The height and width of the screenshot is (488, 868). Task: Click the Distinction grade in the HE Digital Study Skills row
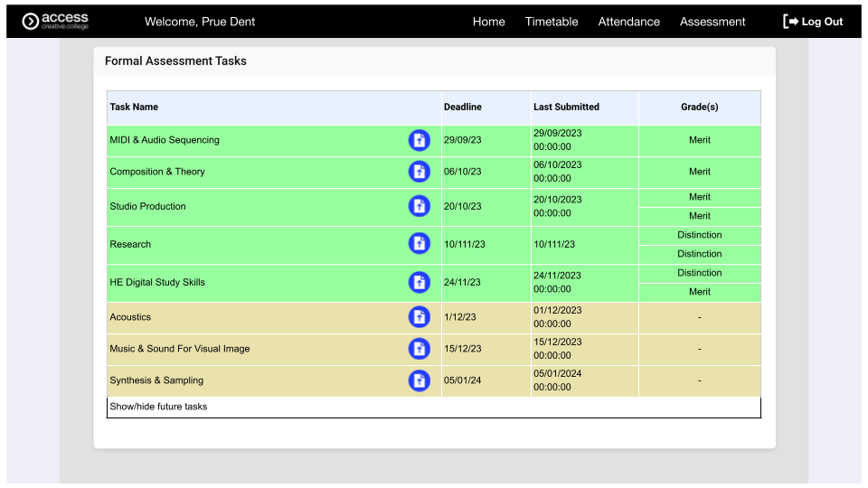[700, 273]
